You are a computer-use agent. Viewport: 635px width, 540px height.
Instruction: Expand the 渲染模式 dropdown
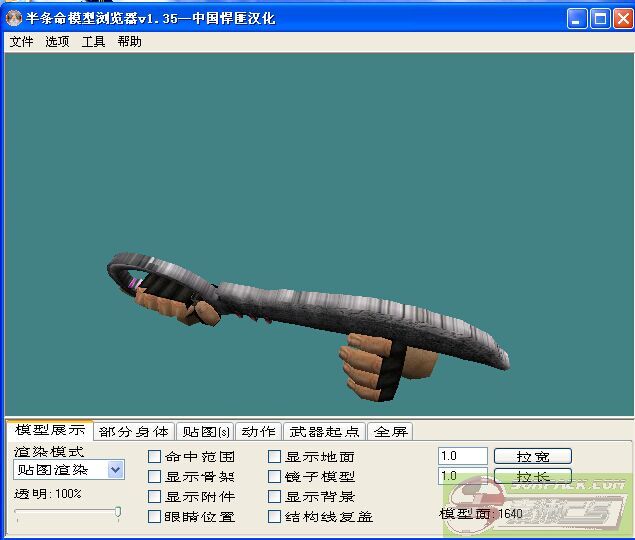[x=115, y=469]
